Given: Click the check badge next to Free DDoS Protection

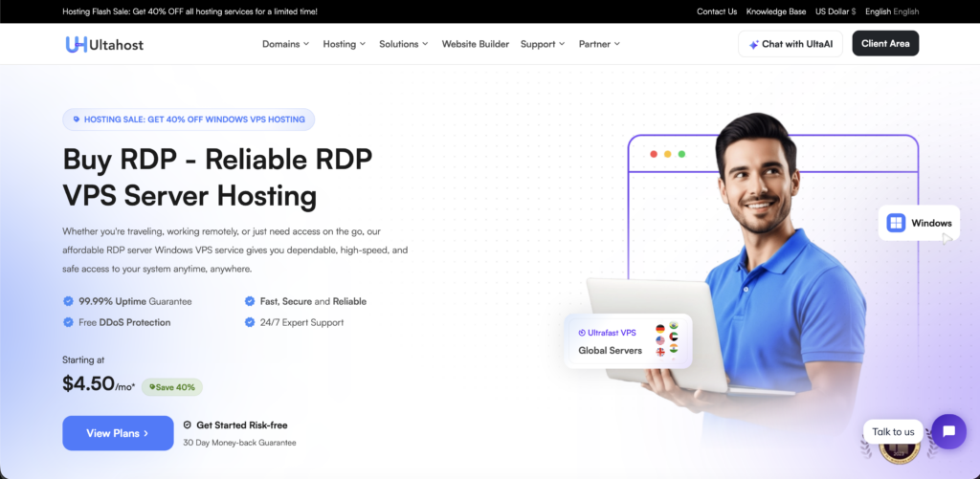Looking at the screenshot, I should [x=68, y=322].
